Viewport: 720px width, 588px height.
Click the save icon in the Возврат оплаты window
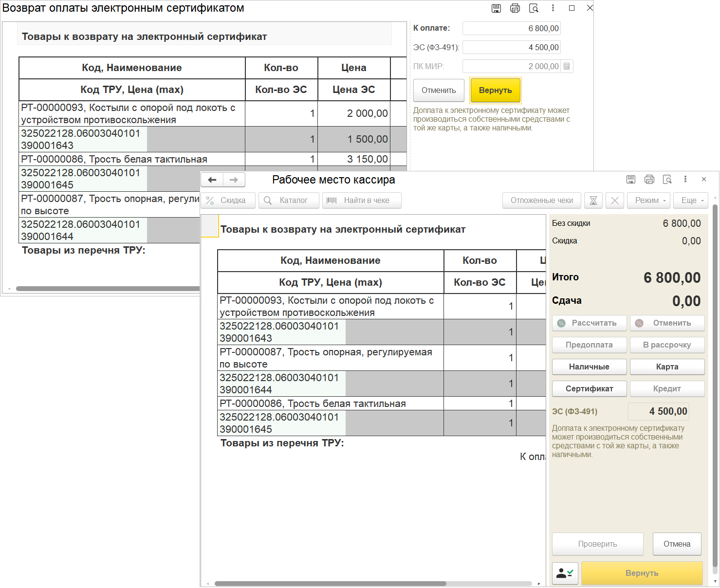pos(496,8)
